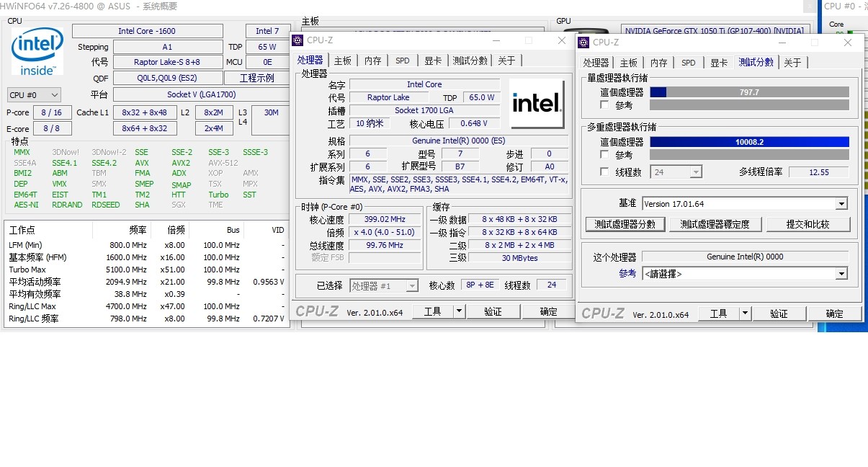Open SPD tab in left CPU-Z window

tap(402, 61)
